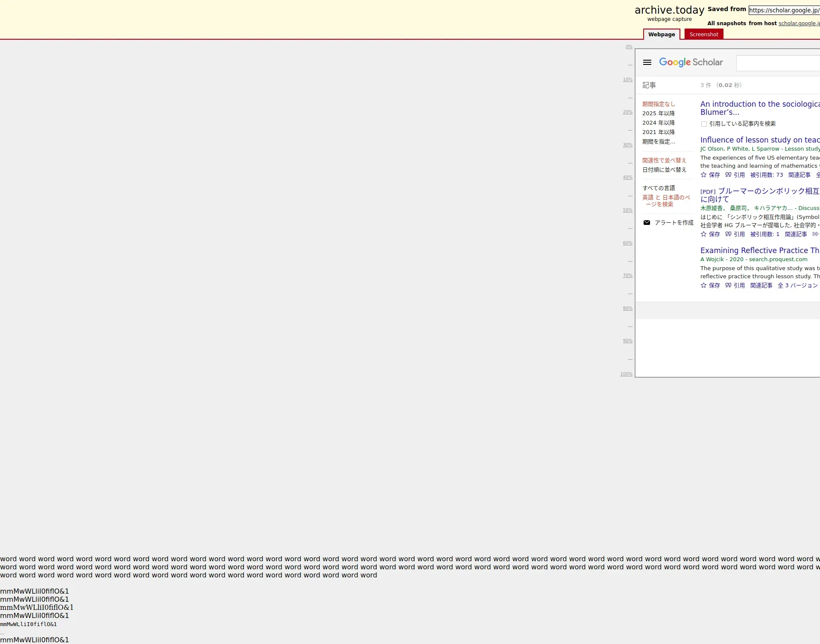This screenshot has width=820, height=644.
Task: Click star save icon for Japanese PDF article
Action: pyautogui.click(x=703, y=234)
